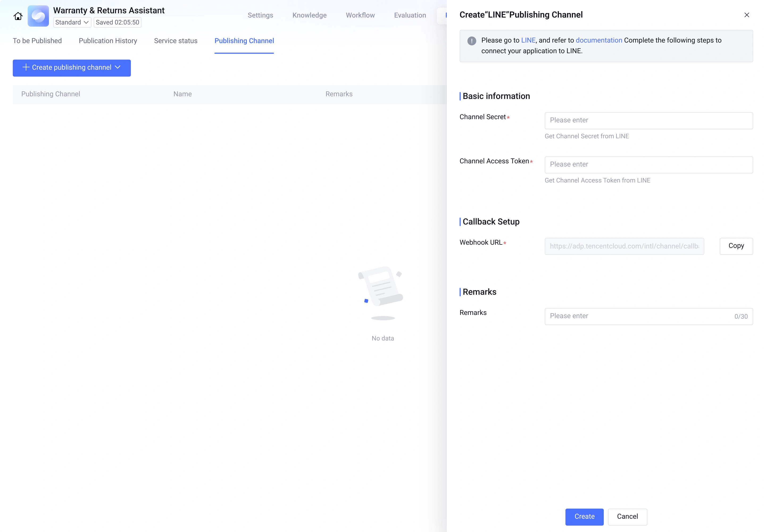Open the Evaluation tab
The image size is (766, 532).
[410, 15]
